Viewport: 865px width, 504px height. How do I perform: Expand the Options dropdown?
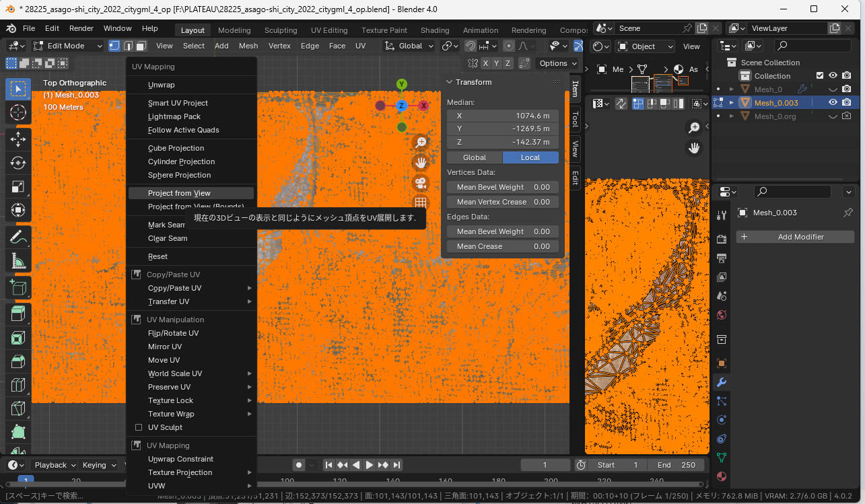point(558,63)
